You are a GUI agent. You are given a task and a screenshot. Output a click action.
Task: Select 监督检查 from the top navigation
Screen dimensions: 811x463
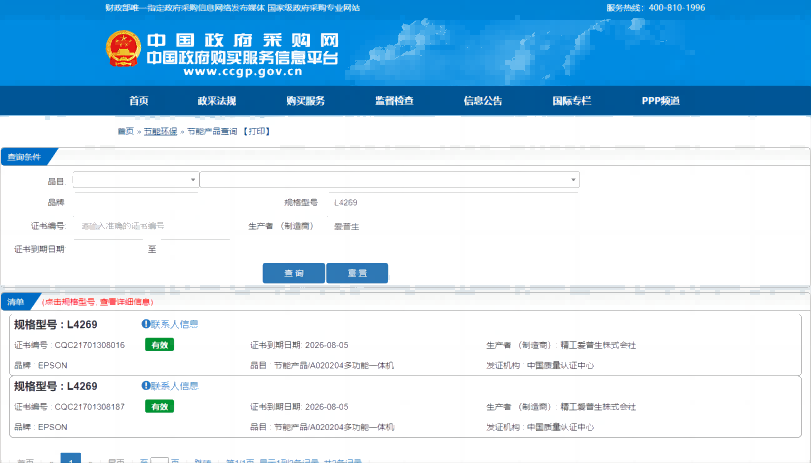394,101
